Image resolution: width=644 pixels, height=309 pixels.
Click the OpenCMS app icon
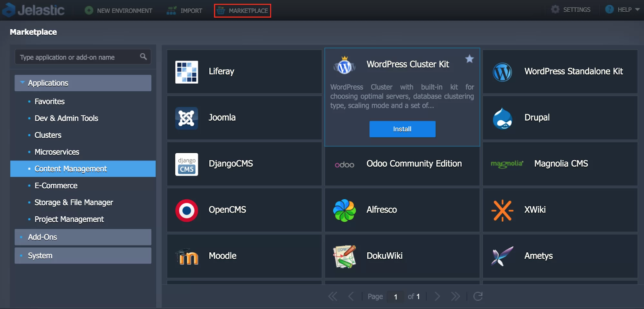tap(186, 210)
